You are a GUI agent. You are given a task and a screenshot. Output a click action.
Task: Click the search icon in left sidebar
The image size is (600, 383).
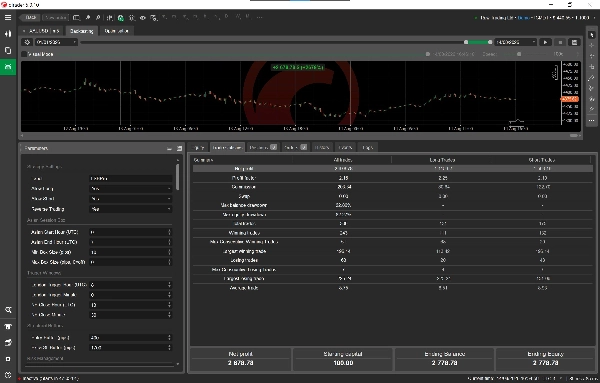click(x=8, y=310)
